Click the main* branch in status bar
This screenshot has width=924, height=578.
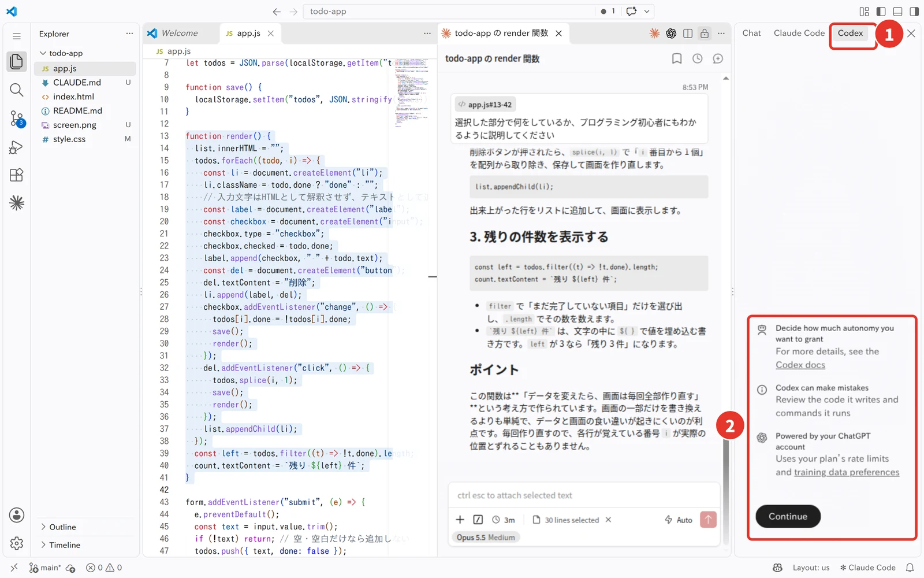(x=46, y=568)
